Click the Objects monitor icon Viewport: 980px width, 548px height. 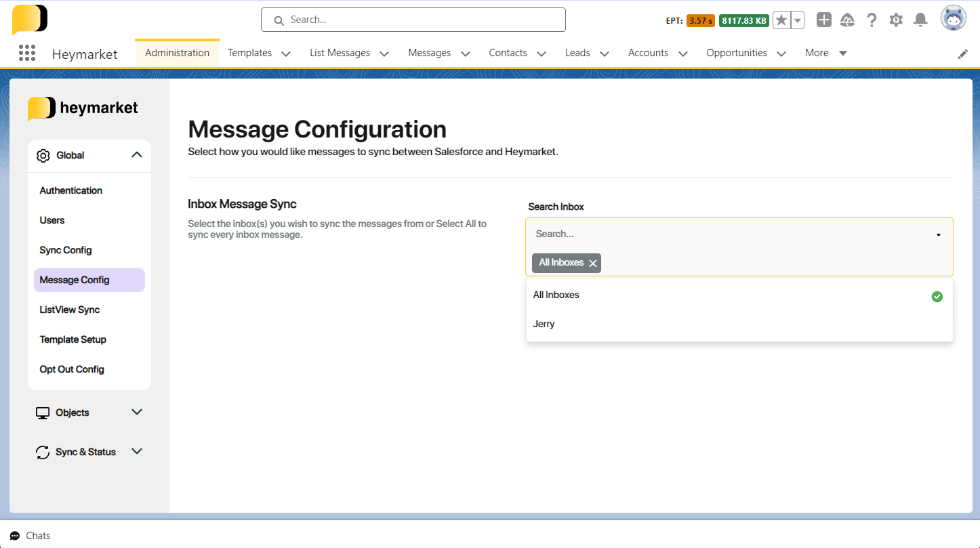point(43,413)
